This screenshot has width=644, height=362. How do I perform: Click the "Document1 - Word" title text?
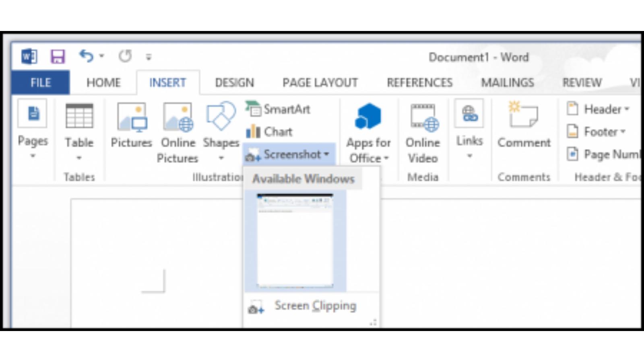pos(479,57)
